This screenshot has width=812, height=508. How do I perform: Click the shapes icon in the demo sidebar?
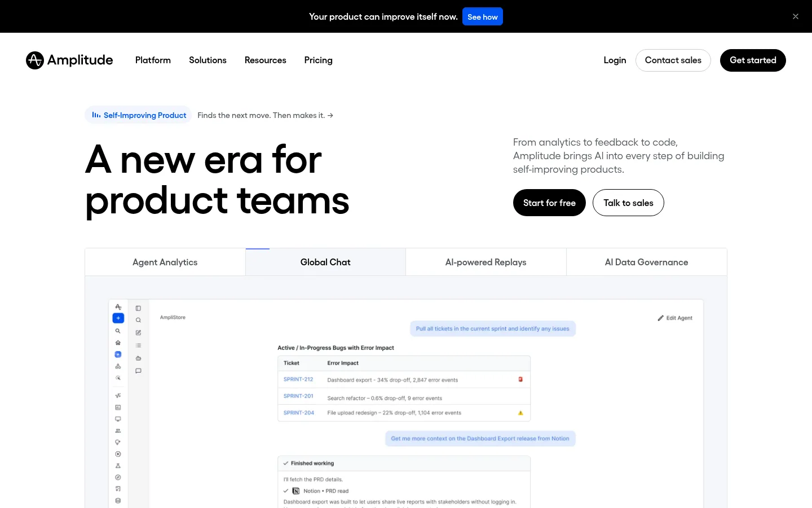click(x=118, y=366)
